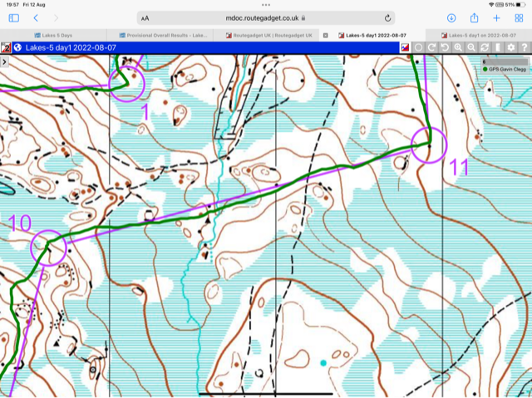Rotate map clockwise with the arrow icon
Image resolution: width=532 pixels, height=398 pixels.
tap(431, 47)
